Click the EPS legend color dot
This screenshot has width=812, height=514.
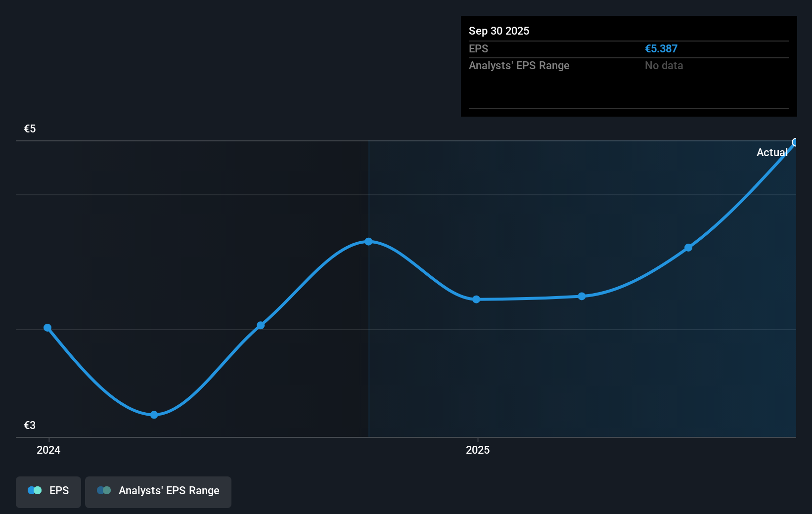pos(35,490)
